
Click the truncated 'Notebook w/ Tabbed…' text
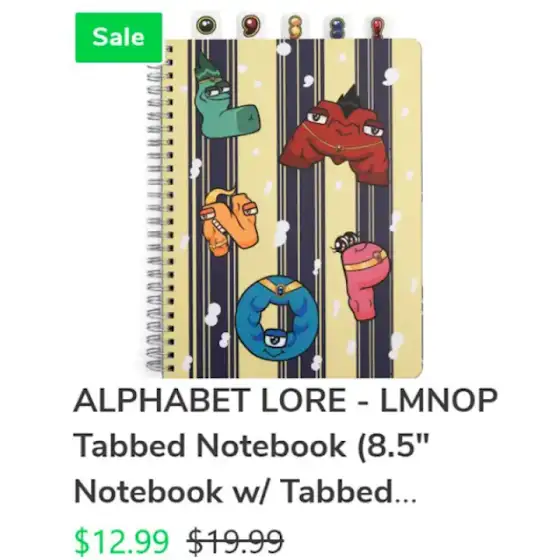coord(245,492)
